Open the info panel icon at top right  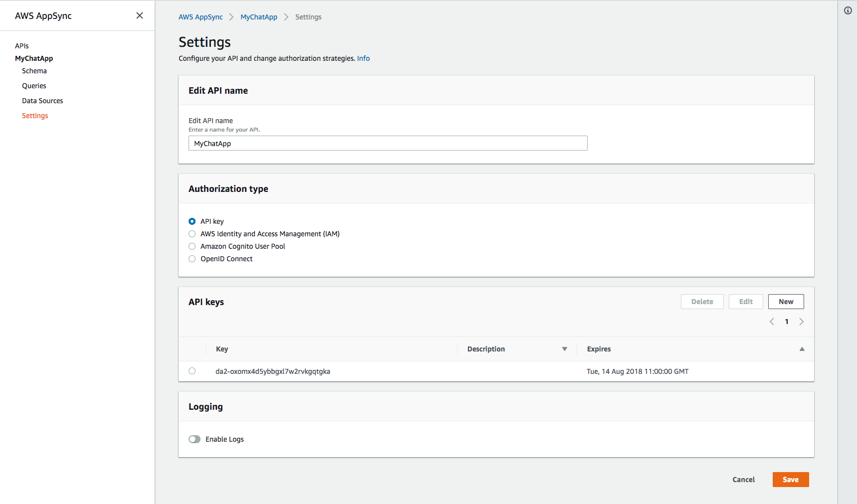848,10
